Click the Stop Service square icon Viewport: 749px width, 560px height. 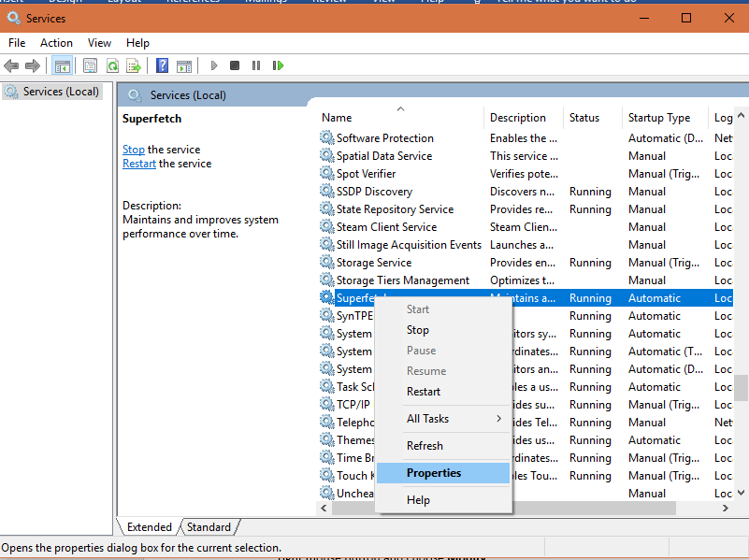pos(235,65)
